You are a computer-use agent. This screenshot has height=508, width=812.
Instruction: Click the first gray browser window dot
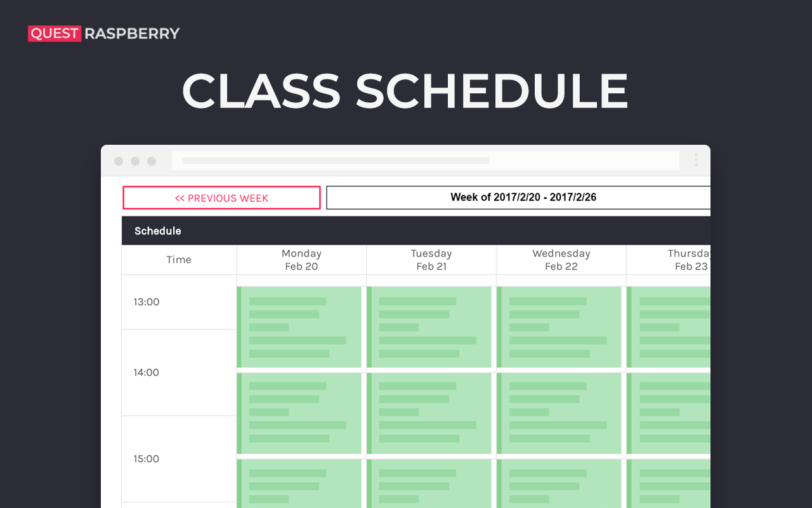point(119,161)
